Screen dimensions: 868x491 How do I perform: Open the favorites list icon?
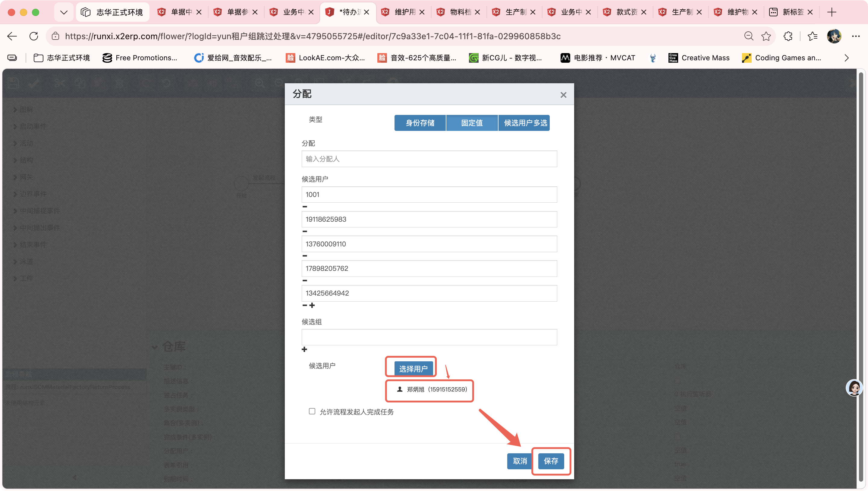813,36
